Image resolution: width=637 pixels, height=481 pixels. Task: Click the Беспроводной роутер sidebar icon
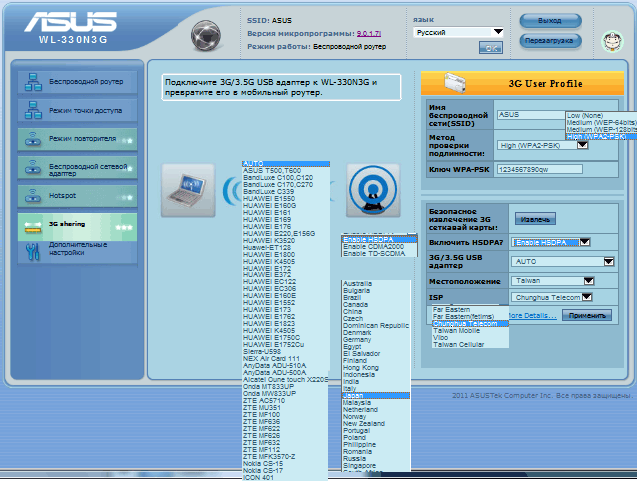(x=31, y=82)
